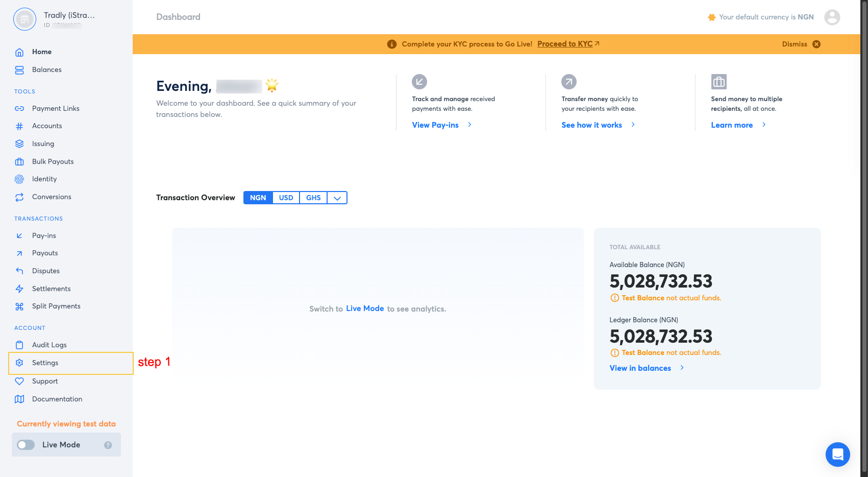
Task: Click the Live Mode help question icon
Action: coord(108,445)
